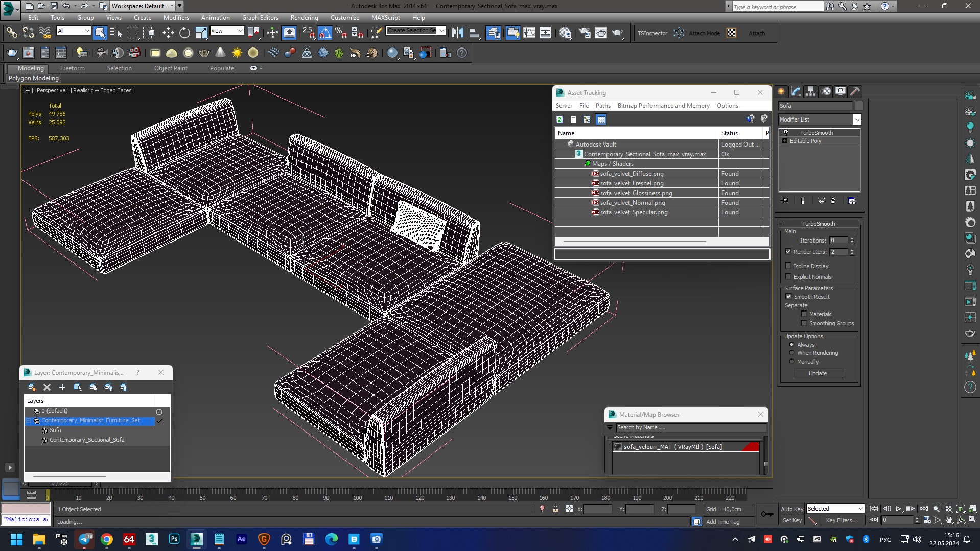Switch to the Freeform ribbon tab
This screenshot has width=980, height=551.
pos(72,68)
